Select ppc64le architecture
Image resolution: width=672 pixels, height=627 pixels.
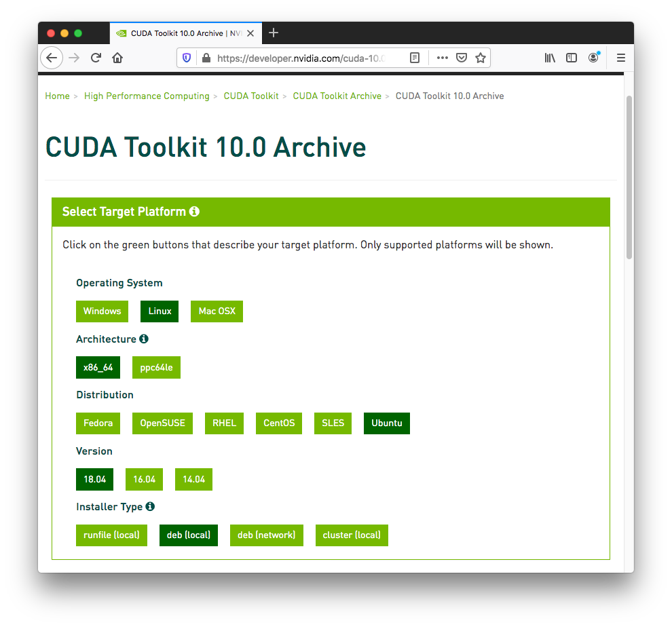[x=156, y=367]
